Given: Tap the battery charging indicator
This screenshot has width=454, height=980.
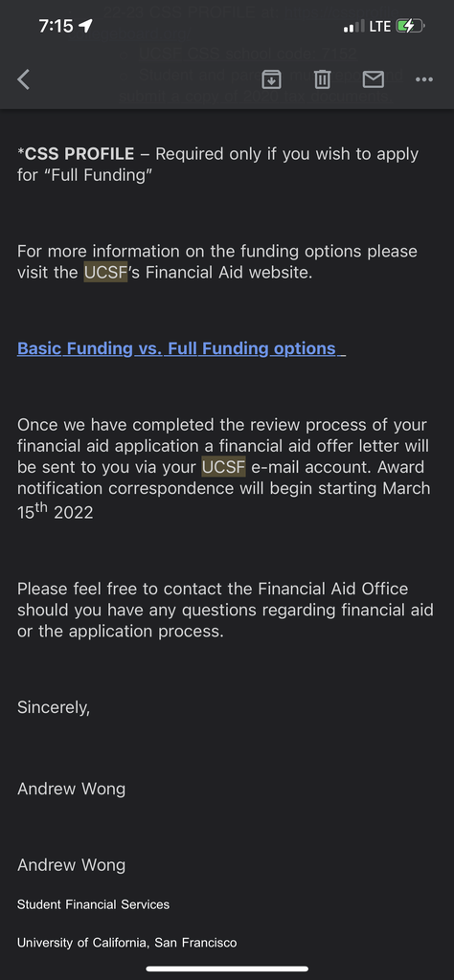Looking at the screenshot, I should tap(410, 26).
